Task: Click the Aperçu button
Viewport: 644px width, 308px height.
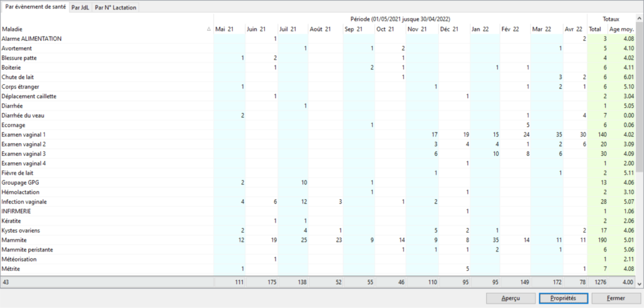Action: 509,297
